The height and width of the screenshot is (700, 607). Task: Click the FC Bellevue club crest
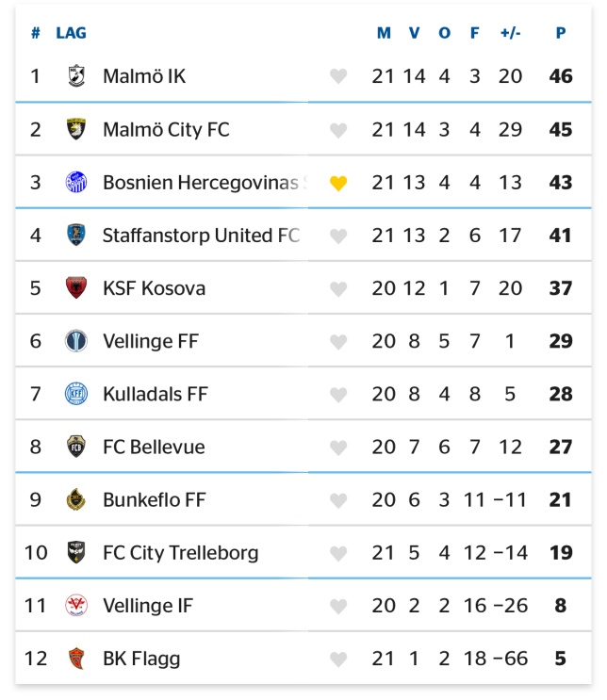(76, 447)
